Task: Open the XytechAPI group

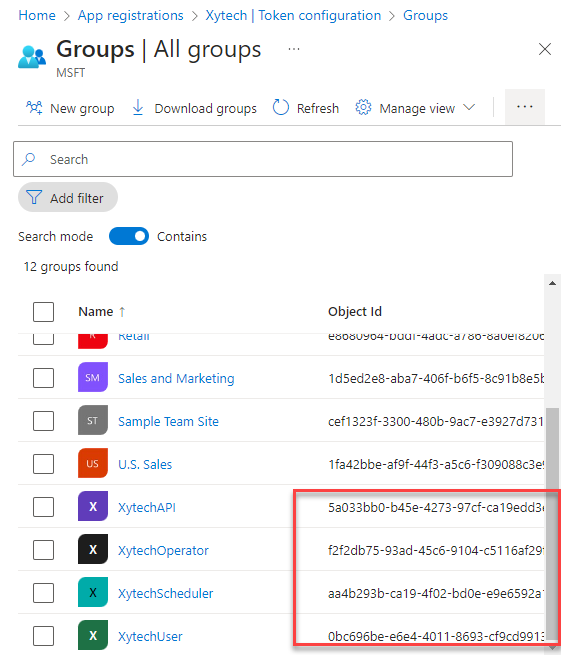Action: [147, 508]
